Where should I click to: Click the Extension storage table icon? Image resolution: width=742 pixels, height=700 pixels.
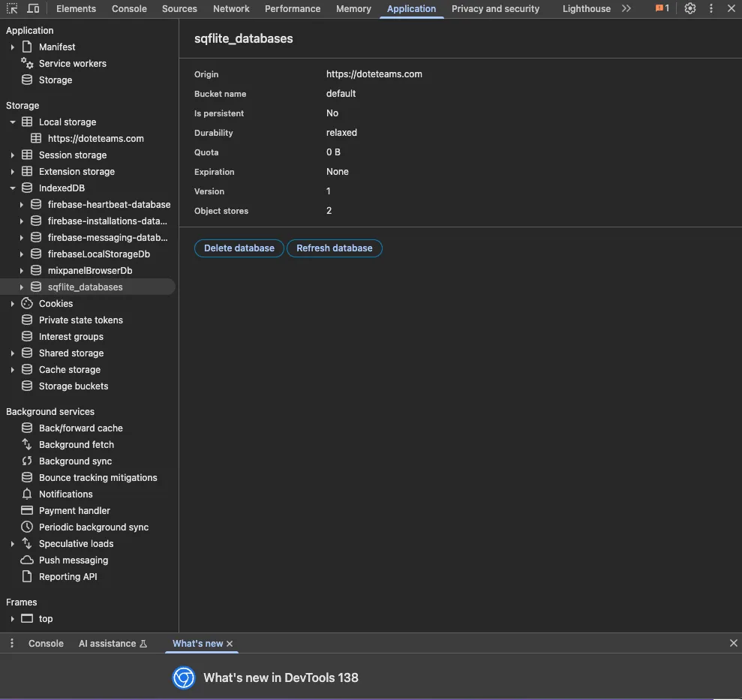point(27,171)
